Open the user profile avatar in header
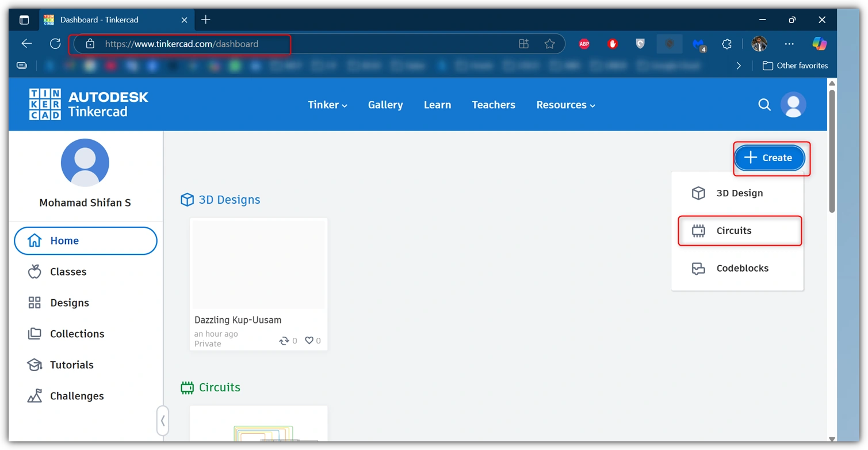868x450 pixels. click(x=793, y=105)
